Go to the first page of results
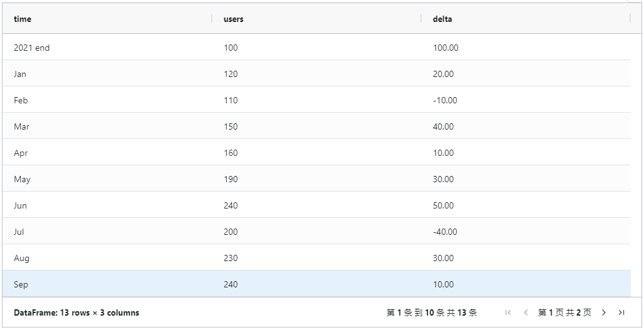 (x=508, y=312)
